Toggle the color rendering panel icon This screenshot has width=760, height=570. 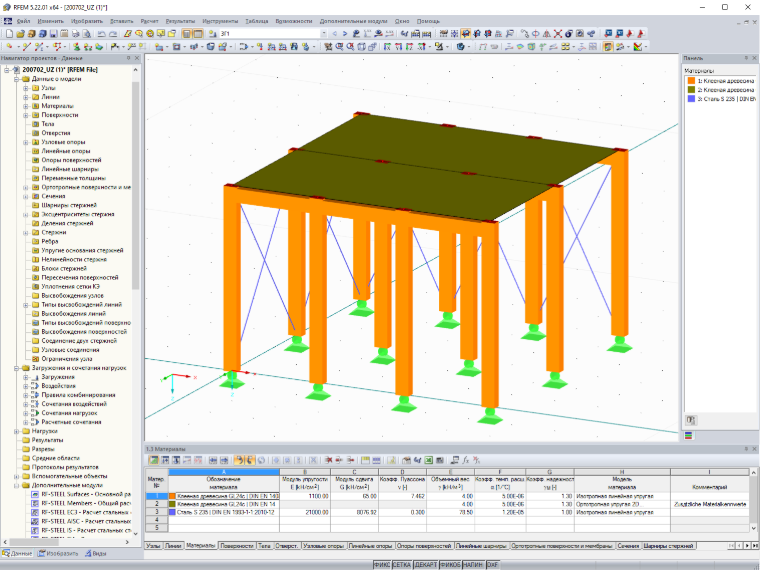click(608, 47)
